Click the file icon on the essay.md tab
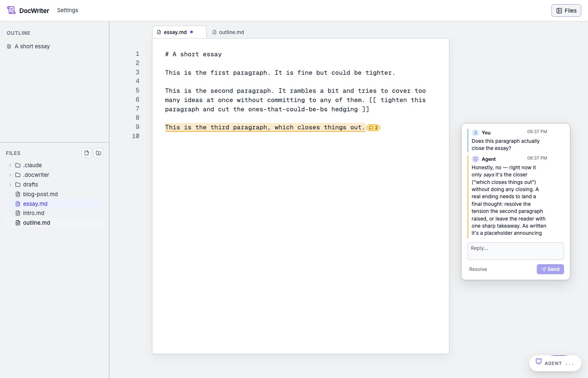588x378 pixels. click(159, 32)
